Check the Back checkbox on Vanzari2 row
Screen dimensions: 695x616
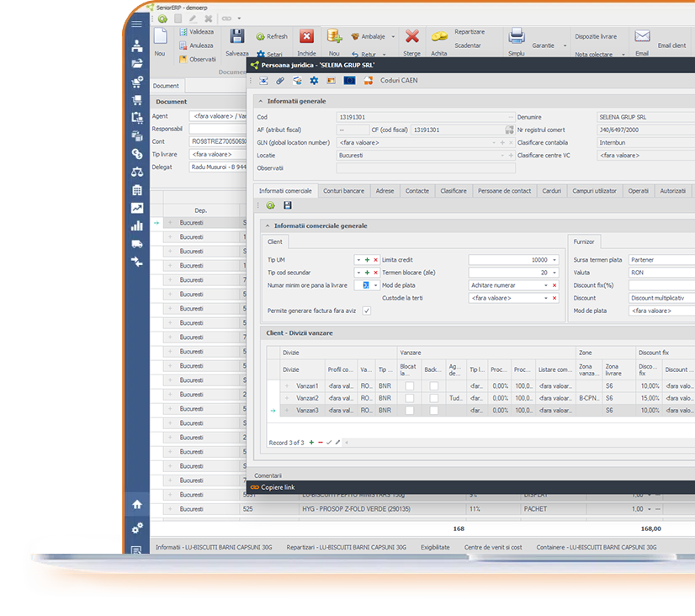coord(433,397)
